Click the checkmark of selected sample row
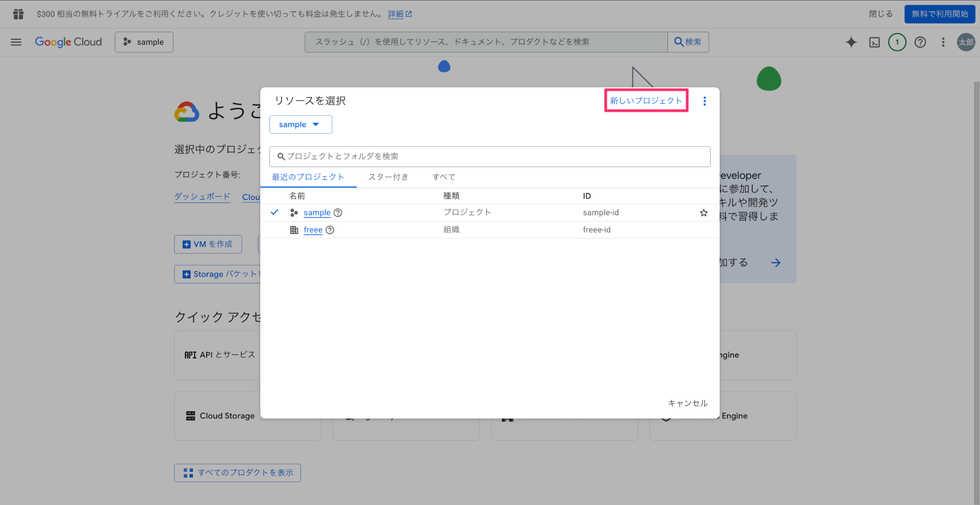 tap(274, 212)
